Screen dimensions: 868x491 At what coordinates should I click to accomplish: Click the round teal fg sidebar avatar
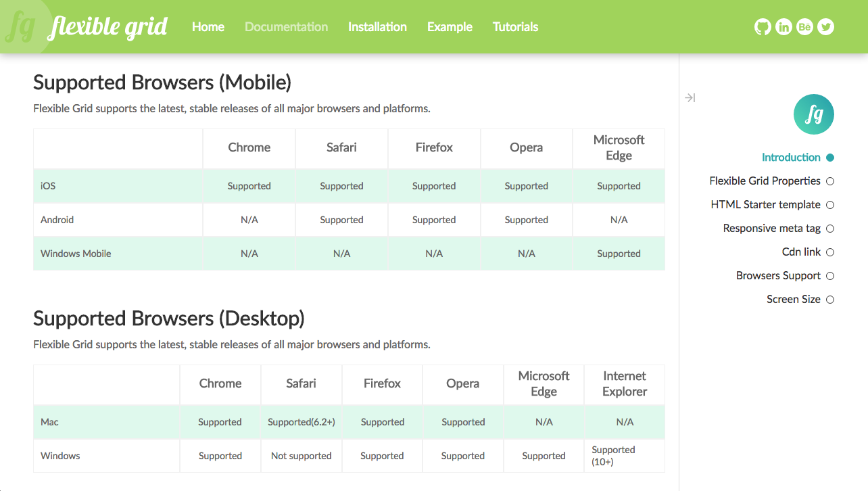click(x=814, y=114)
